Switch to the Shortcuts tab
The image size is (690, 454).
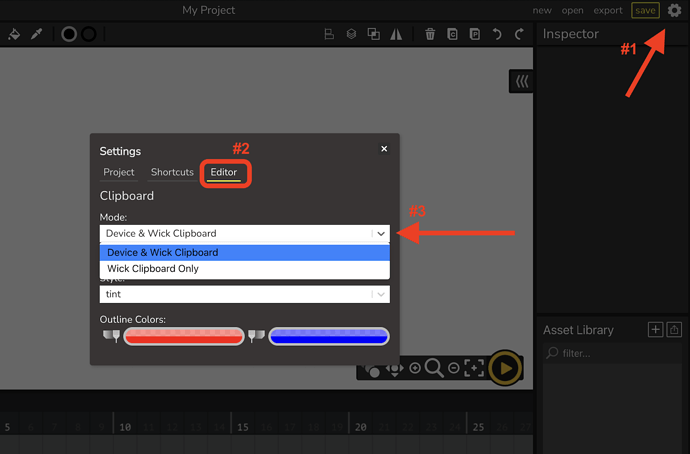(x=172, y=172)
